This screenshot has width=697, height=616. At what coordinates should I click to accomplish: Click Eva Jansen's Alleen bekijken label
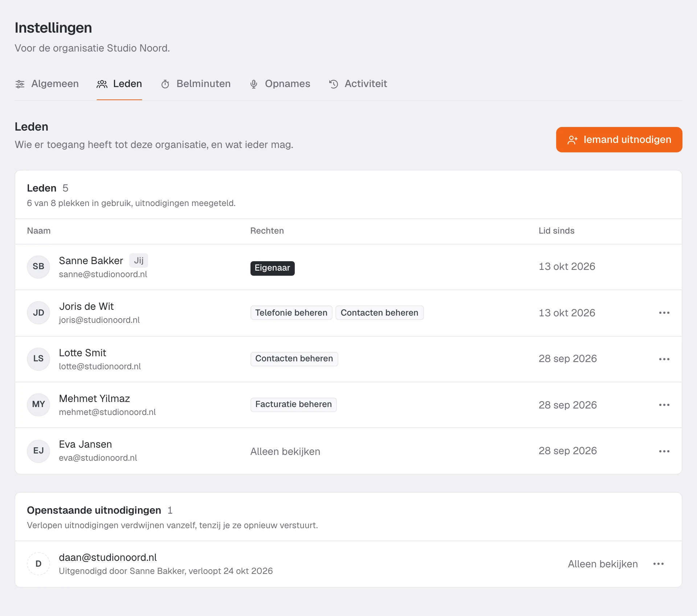[x=285, y=452]
